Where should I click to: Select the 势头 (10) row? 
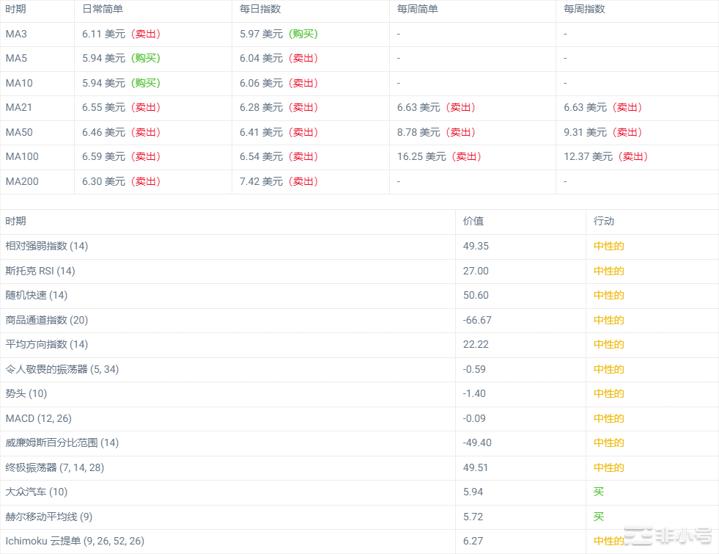point(360,393)
